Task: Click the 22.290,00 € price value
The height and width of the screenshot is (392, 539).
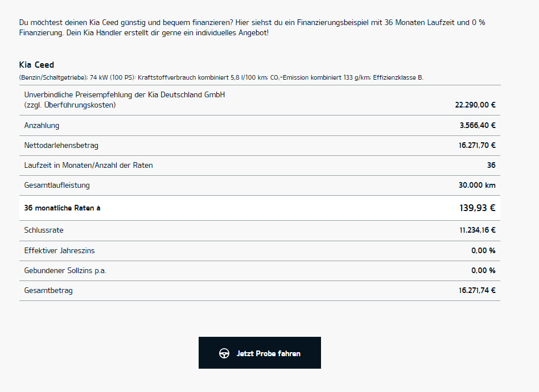Action: click(x=475, y=105)
